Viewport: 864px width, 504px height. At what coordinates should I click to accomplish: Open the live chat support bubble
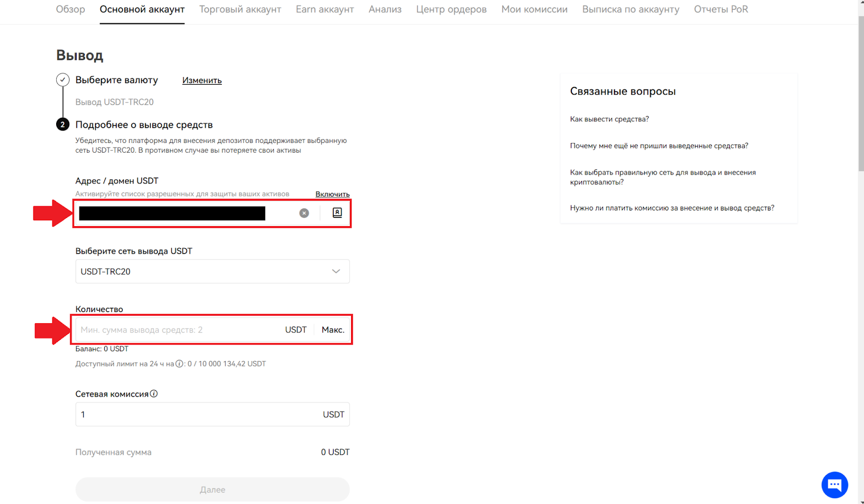[x=834, y=485]
